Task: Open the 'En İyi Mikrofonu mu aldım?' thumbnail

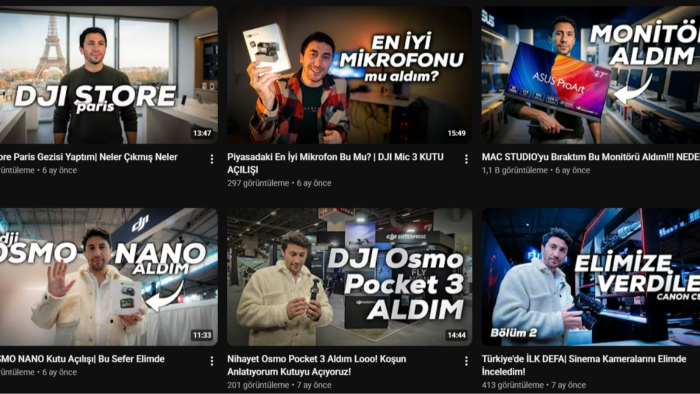Action: click(350, 75)
